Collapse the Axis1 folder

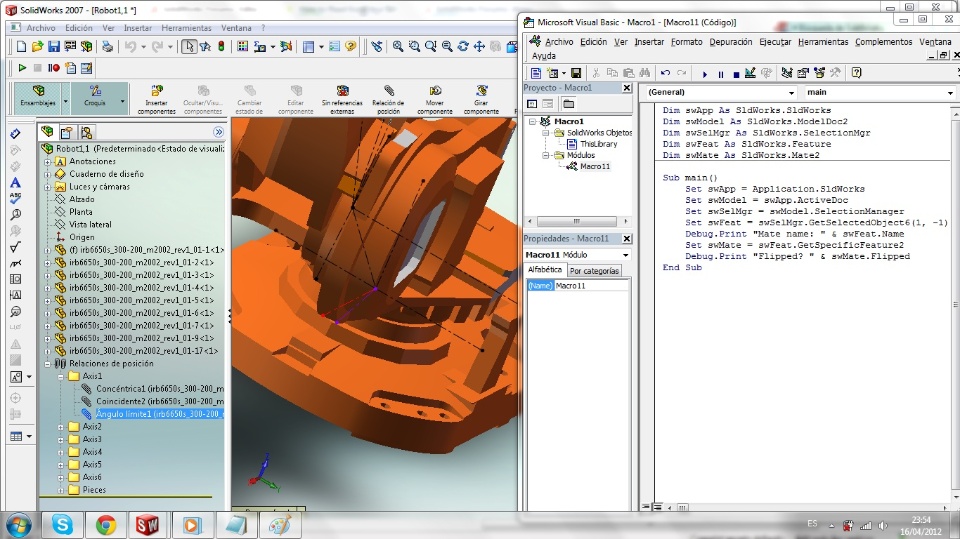coord(61,377)
